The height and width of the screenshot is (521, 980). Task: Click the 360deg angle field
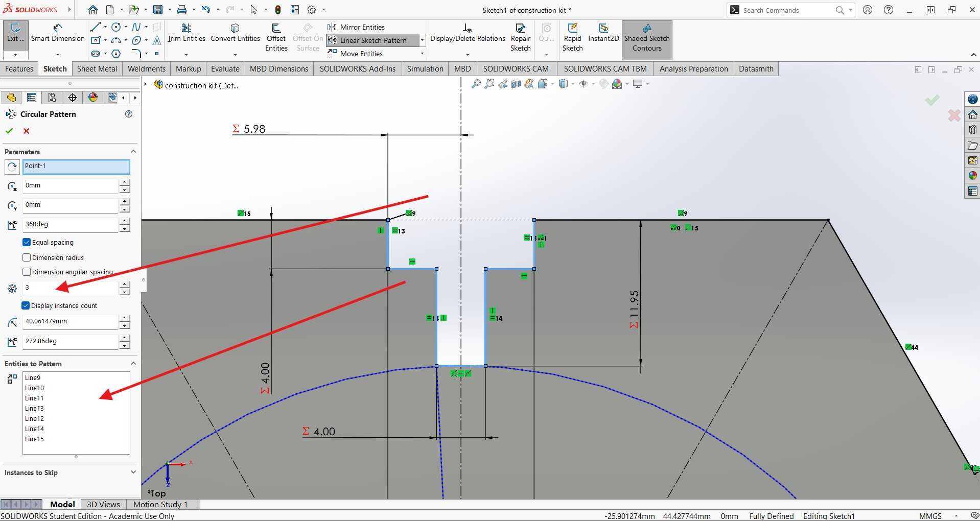click(70, 224)
